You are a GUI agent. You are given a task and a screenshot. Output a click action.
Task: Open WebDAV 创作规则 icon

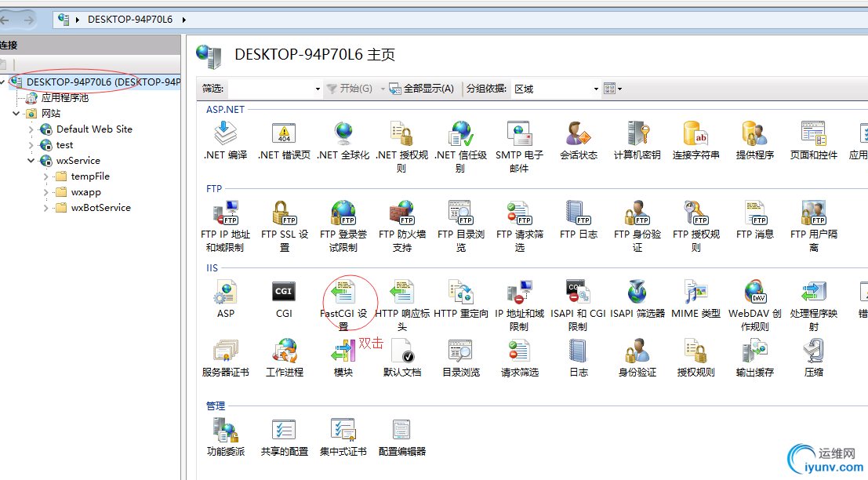[754, 292]
